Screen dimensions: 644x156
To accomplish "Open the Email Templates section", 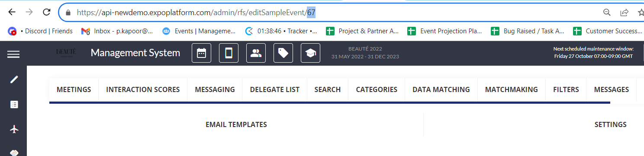I will click(x=236, y=124).
